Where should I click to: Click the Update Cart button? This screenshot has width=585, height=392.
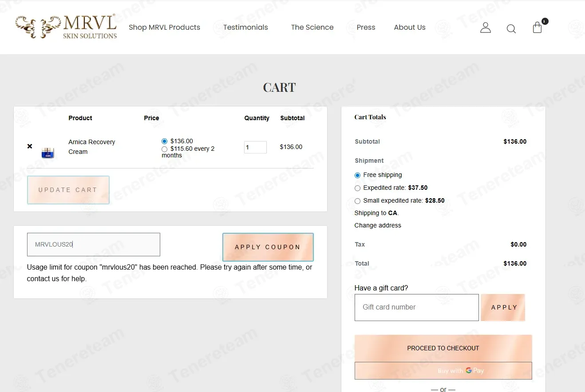68,190
